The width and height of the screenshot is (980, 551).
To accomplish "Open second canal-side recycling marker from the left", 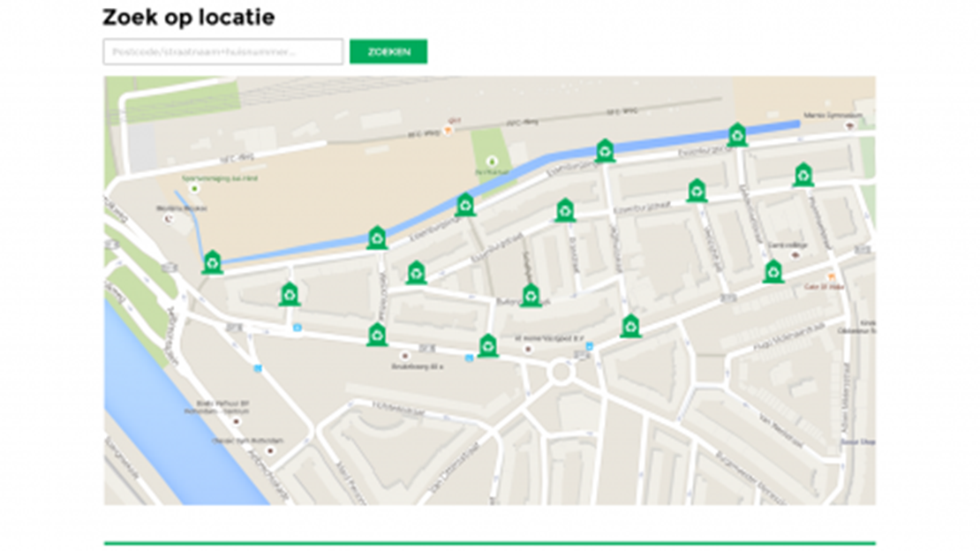I will point(377,238).
